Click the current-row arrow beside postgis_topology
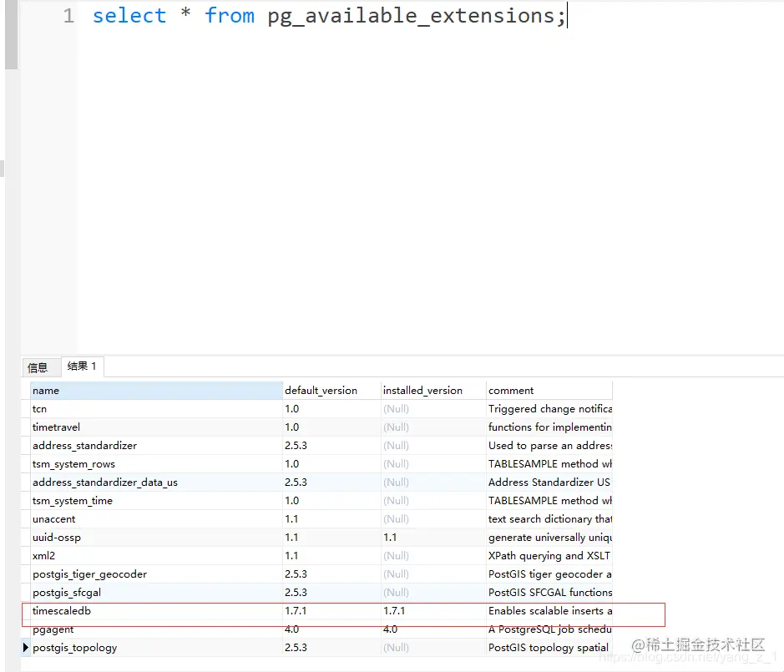The height and width of the screenshot is (672, 784). click(26, 648)
